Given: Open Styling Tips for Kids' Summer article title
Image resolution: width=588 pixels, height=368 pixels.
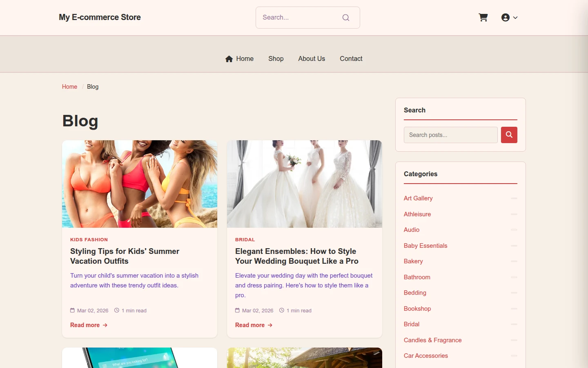Looking at the screenshot, I should pos(125,256).
